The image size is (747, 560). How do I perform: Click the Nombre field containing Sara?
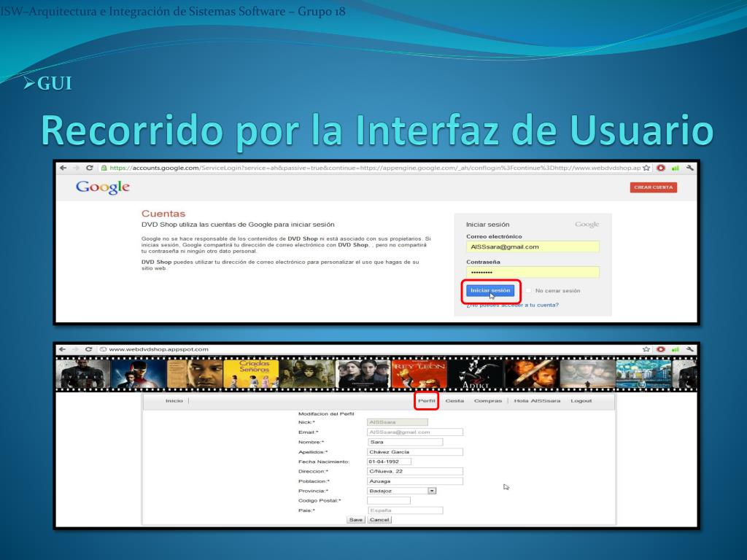pyautogui.click(x=405, y=442)
